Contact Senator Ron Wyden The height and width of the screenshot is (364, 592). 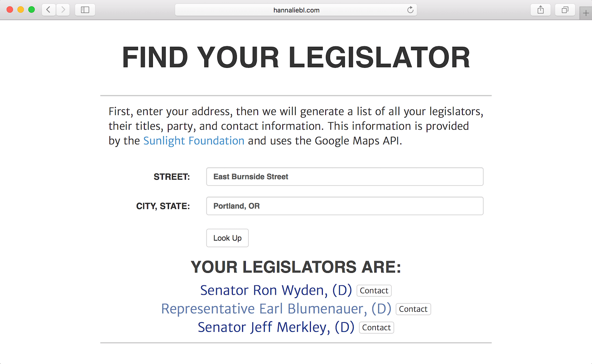(x=374, y=290)
